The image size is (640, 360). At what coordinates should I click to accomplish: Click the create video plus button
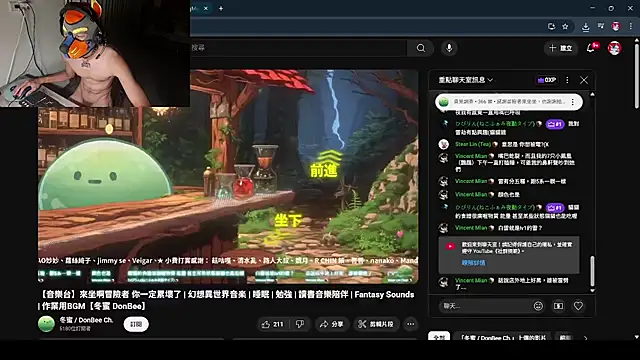tap(560, 48)
